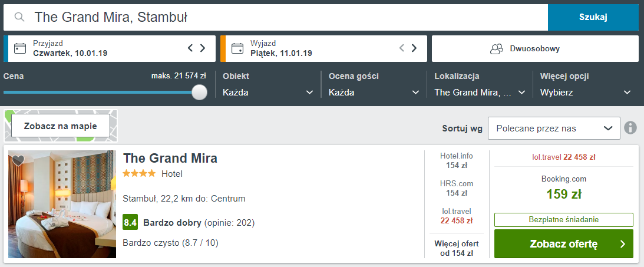The height and width of the screenshot is (267, 644).
Task: Go to previous check-in date arrow
Action: point(190,48)
